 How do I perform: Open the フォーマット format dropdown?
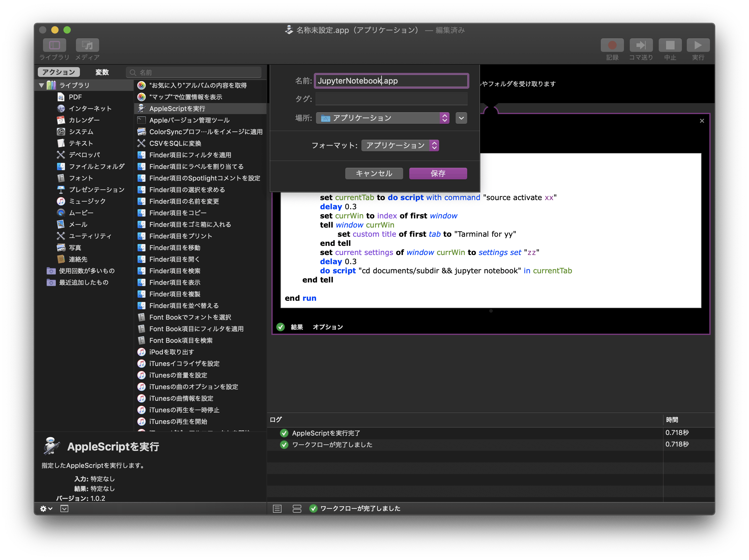point(400,145)
